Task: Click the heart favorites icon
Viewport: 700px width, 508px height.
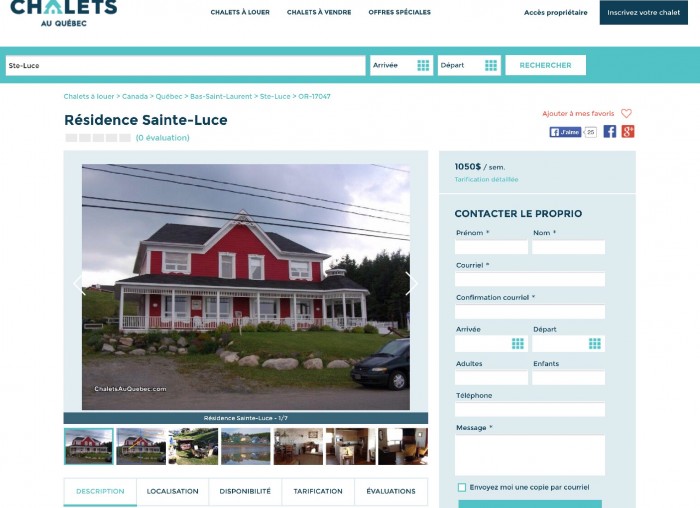Action: tap(626, 113)
